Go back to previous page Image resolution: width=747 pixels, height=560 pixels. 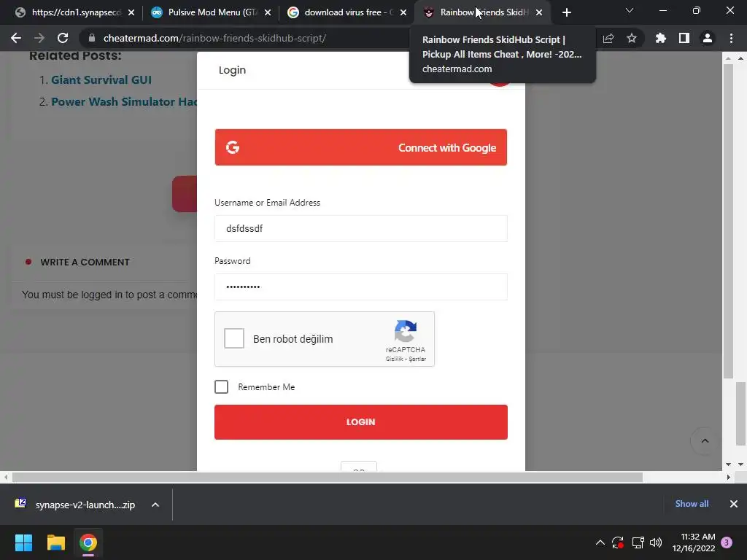[x=16, y=38]
